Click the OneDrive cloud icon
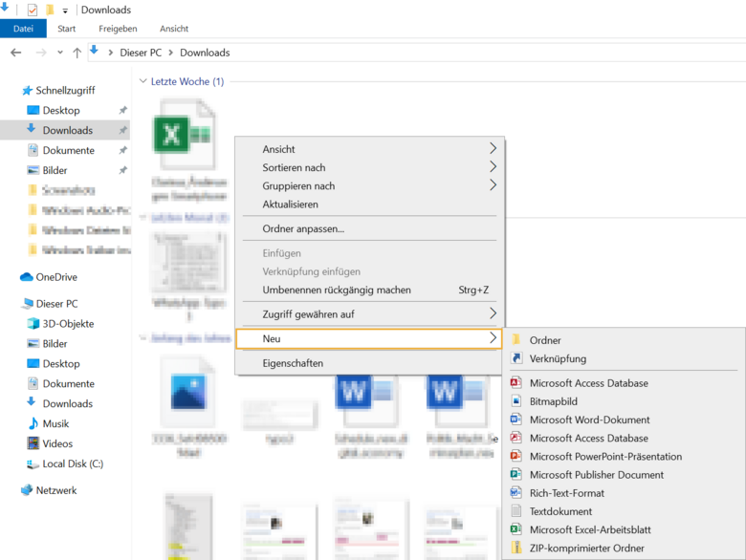 click(x=26, y=277)
